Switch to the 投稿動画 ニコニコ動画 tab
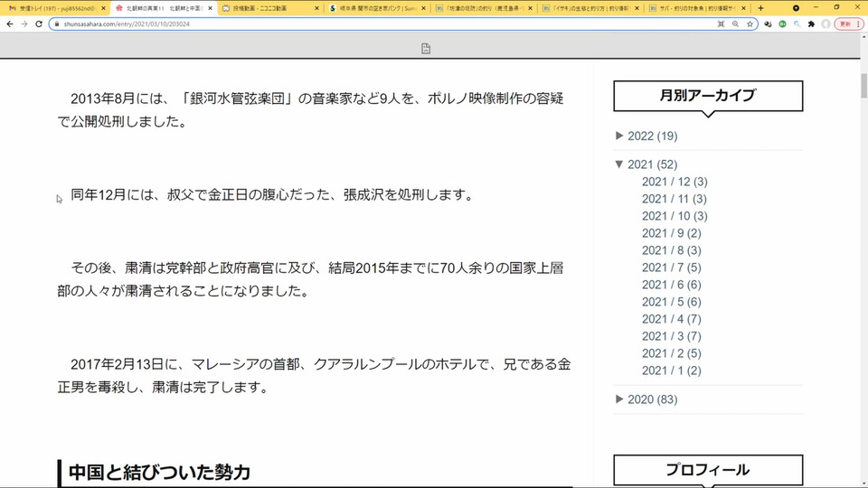Image resolution: width=868 pixels, height=488 pixels. (271, 8)
